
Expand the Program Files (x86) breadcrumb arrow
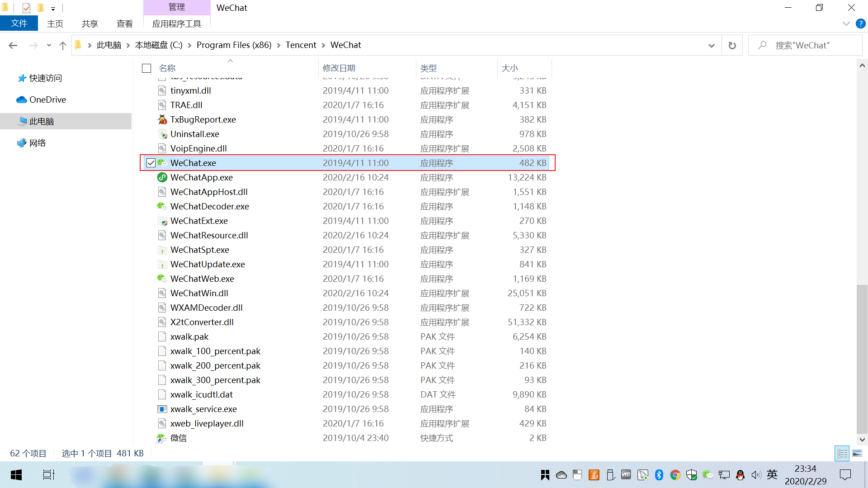(x=278, y=45)
